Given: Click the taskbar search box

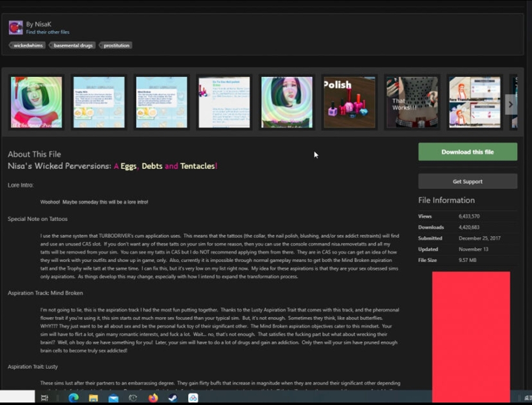Looking at the screenshot, I should [x=18, y=397].
